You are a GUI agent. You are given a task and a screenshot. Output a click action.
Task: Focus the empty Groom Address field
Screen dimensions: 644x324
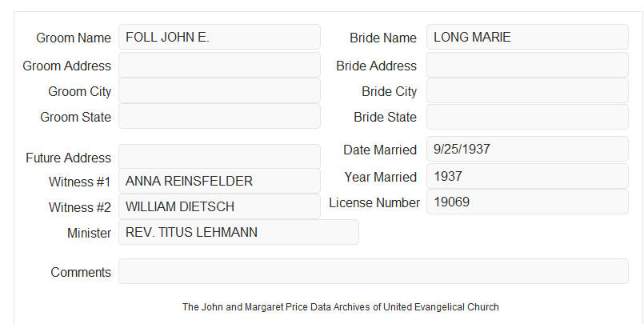[x=219, y=65]
